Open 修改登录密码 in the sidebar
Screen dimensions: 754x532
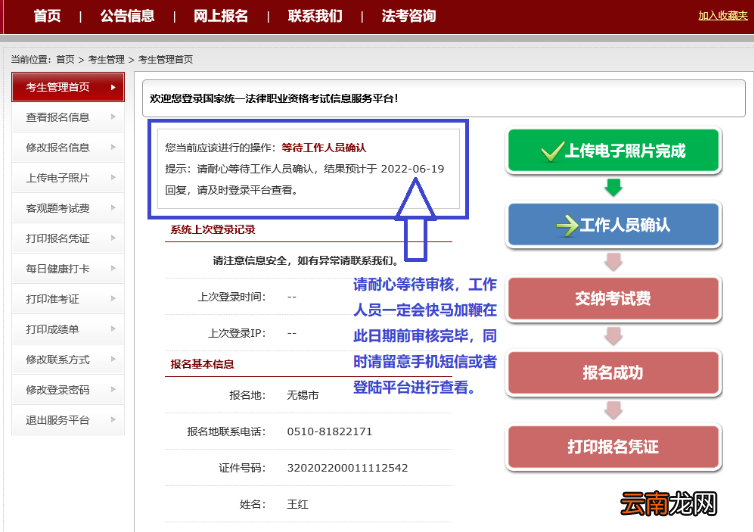68,390
